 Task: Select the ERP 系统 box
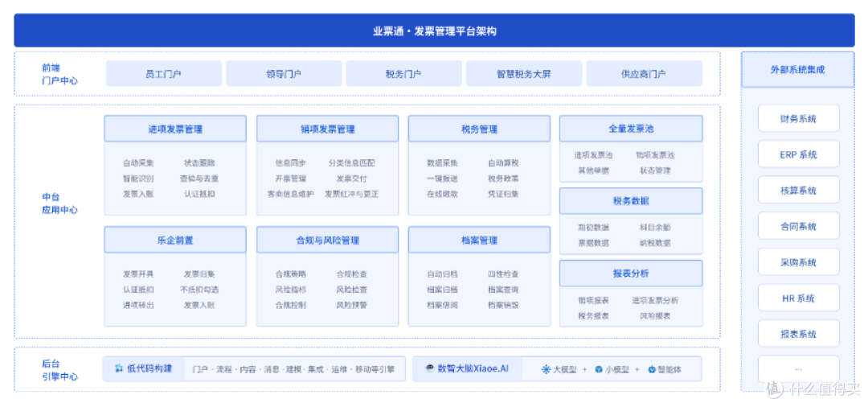[x=799, y=154]
